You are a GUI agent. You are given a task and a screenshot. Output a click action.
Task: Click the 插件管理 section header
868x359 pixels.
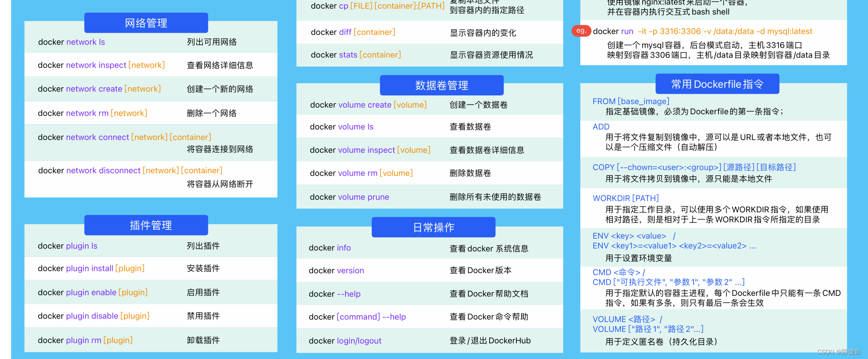tap(146, 225)
